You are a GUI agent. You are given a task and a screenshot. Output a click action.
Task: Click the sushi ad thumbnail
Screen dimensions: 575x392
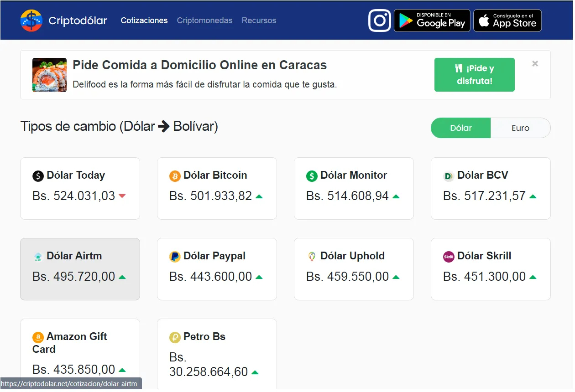click(49, 75)
